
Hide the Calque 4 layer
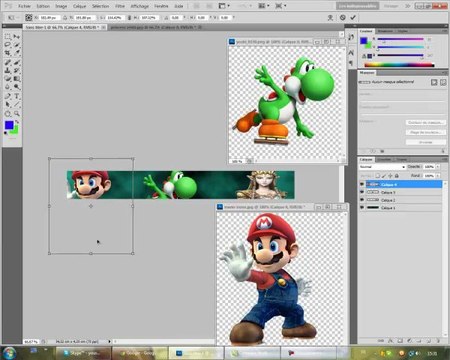click(x=362, y=184)
